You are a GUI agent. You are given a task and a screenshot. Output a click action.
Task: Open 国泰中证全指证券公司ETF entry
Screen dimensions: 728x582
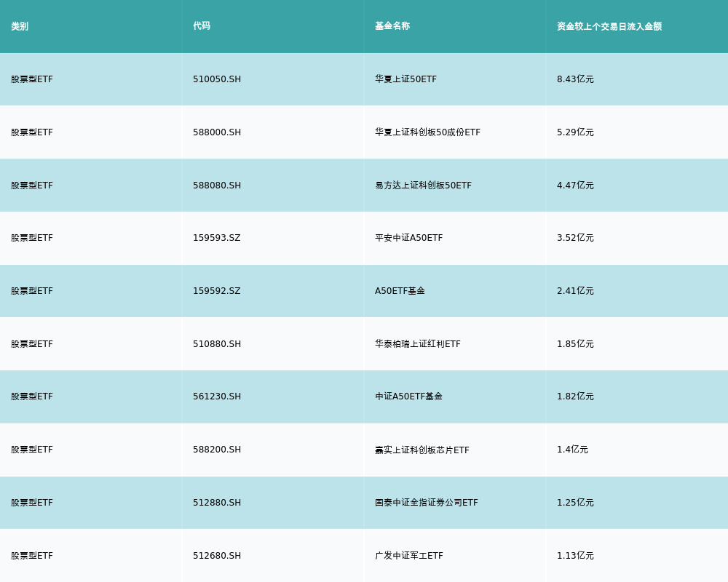tap(426, 503)
